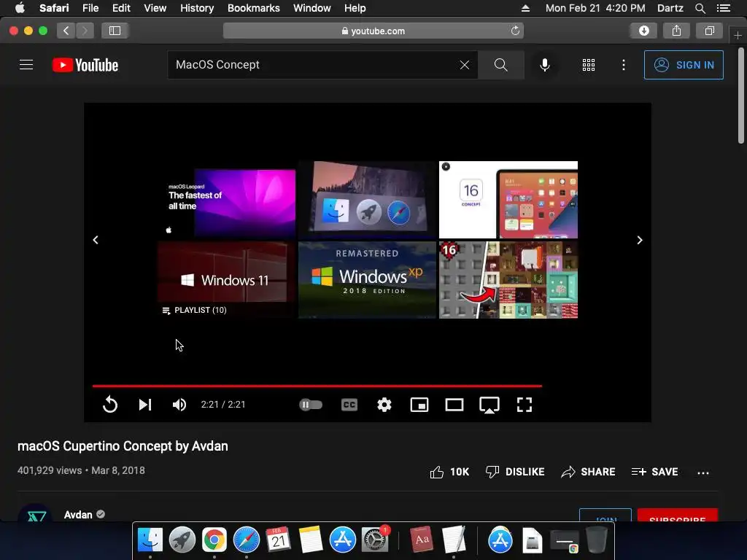Image resolution: width=747 pixels, height=560 pixels.
Task: Seek on the red progress bar
Action: [x=317, y=386]
